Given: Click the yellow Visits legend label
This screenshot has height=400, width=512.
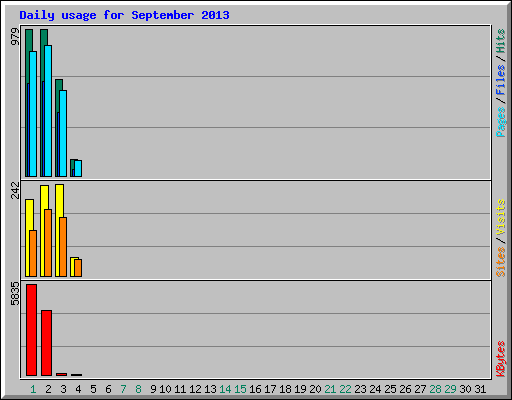Looking at the screenshot, I should tap(500, 217).
